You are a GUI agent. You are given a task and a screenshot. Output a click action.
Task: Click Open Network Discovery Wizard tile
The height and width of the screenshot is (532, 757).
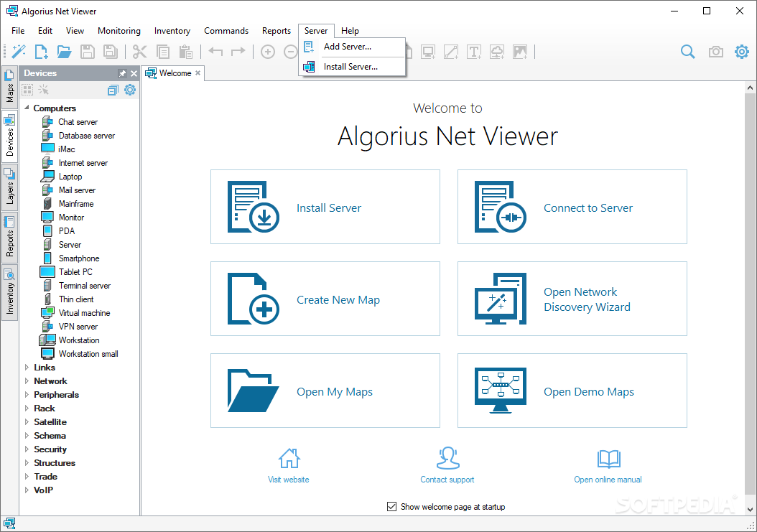click(572, 299)
